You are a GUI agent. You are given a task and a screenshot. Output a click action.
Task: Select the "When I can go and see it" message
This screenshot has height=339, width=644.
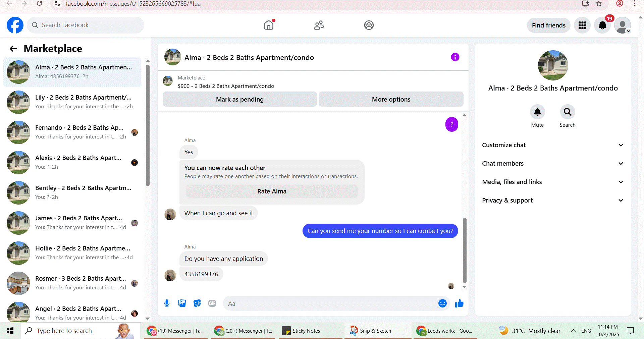click(x=219, y=213)
